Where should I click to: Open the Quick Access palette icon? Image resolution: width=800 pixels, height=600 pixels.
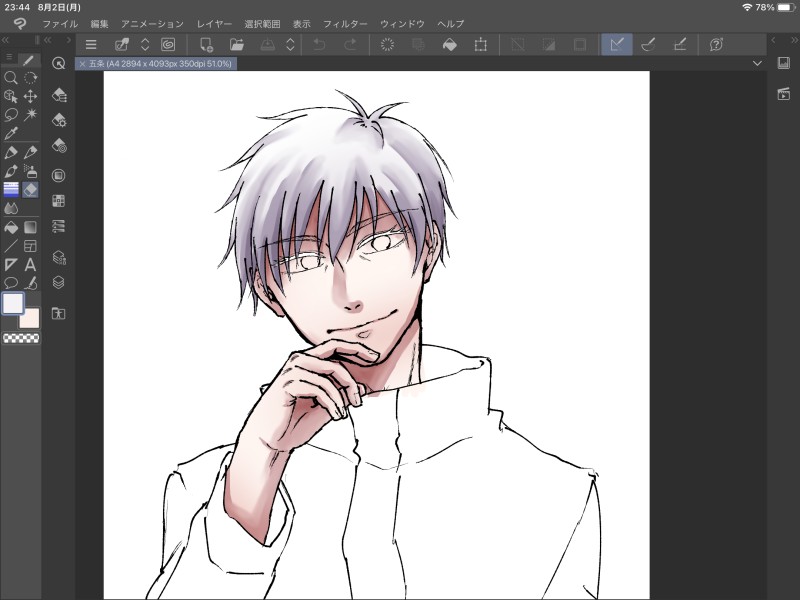coord(59,63)
